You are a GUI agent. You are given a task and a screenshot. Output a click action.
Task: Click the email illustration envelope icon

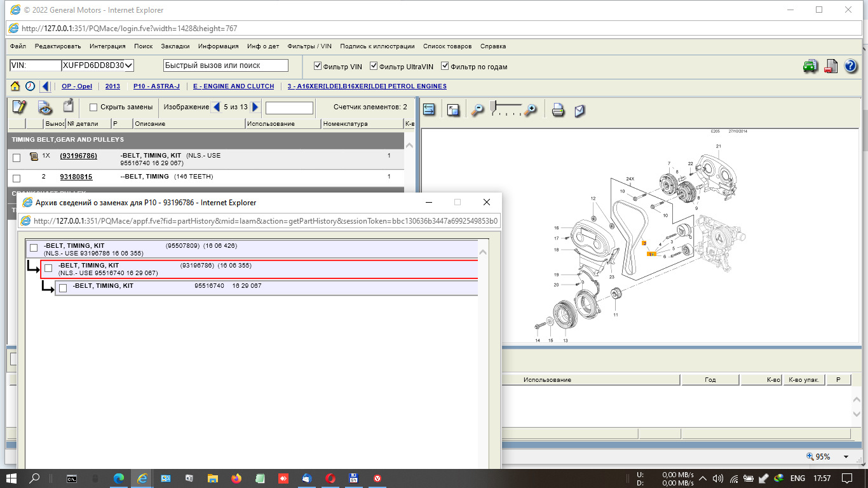(580, 111)
